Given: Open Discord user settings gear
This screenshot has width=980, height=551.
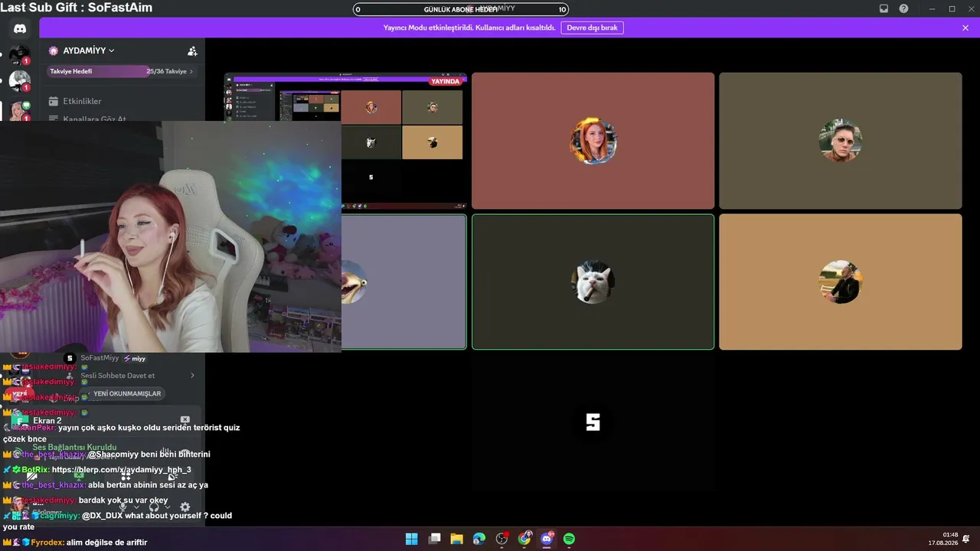Looking at the screenshot, I should (185, 507).
